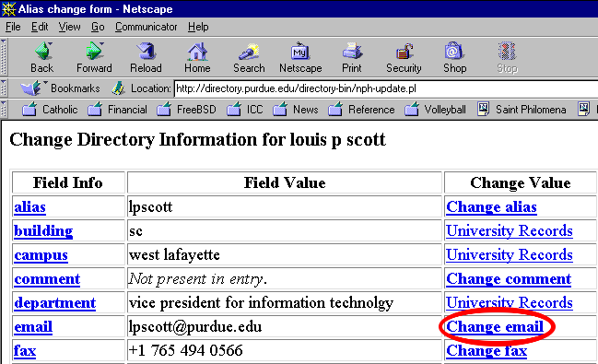Follow the department field link

(x=55, y=303)
